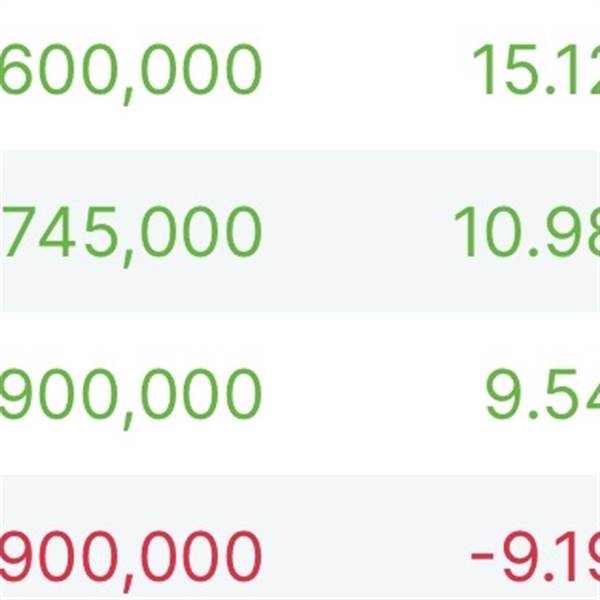Click the green 600,000 value
Screen dimensions: 600x600
130,69
